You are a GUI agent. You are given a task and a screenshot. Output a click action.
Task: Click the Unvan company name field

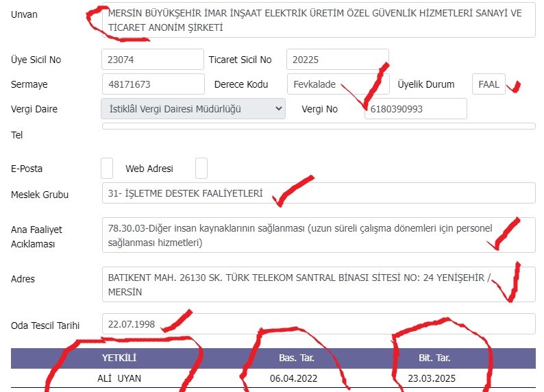click(x=319, y=20)
